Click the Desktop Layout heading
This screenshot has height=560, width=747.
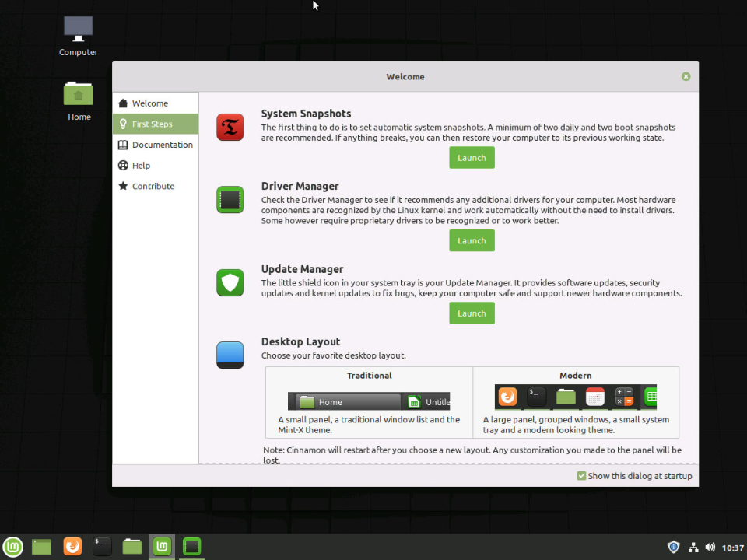[x=300, y=341]
